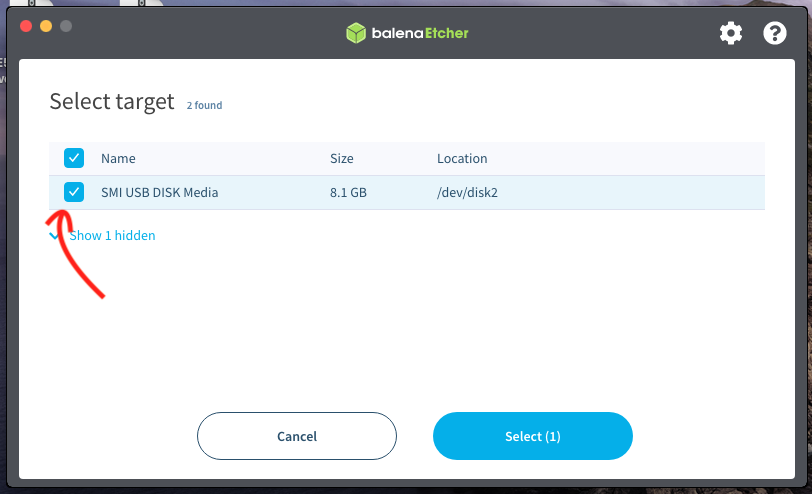This screenshot has width=812, height=494.
Task: Click the /dev/disk2 location cell
Action: tap(467, 193)
